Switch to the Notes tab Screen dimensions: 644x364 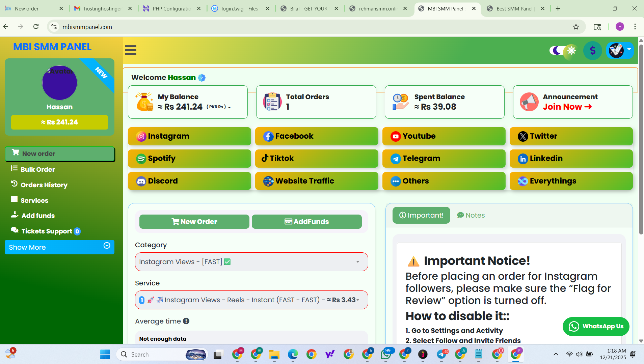(471, 215)
